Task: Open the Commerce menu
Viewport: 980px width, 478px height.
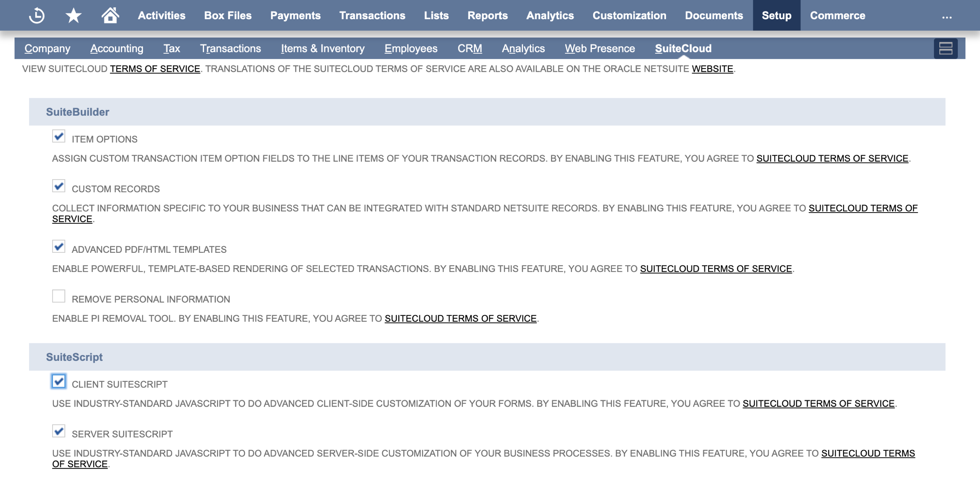Action: [x=837, y=15]
